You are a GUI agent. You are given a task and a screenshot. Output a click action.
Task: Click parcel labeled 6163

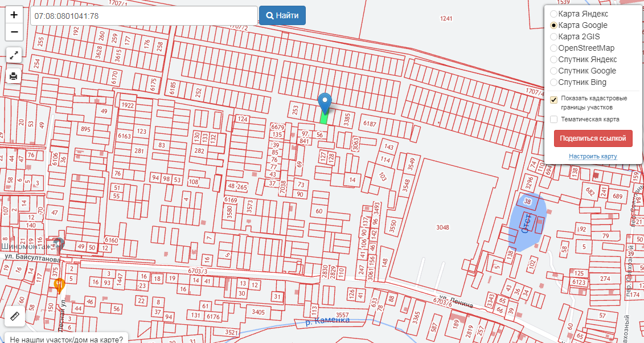click(x=125, y=136)
